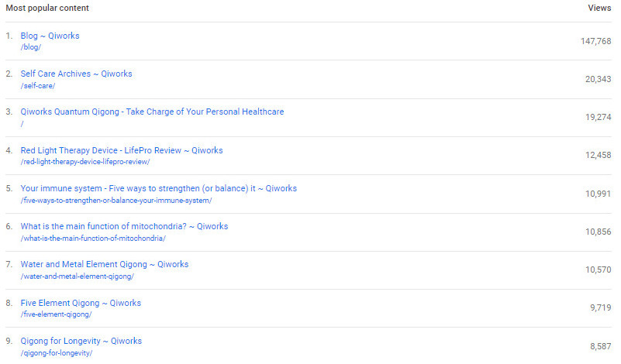Open the mitochondria main function article link
Screen dimensions: 621x364
[124, 226]
